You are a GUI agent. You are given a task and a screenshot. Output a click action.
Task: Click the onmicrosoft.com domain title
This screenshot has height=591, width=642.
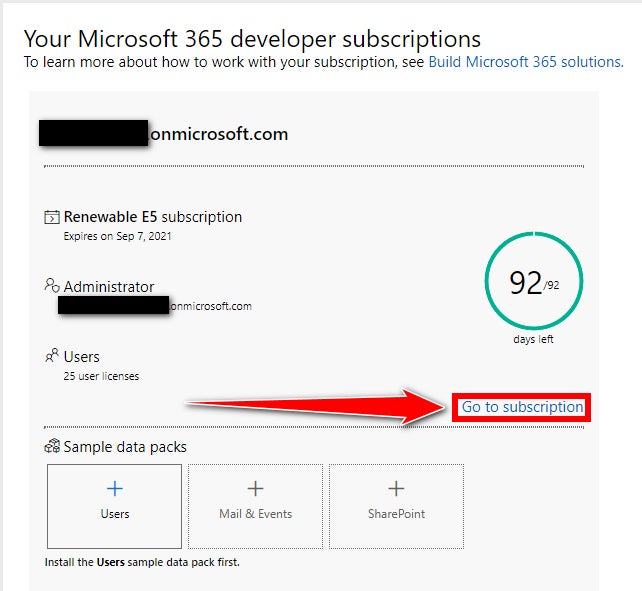coord(164,134)
